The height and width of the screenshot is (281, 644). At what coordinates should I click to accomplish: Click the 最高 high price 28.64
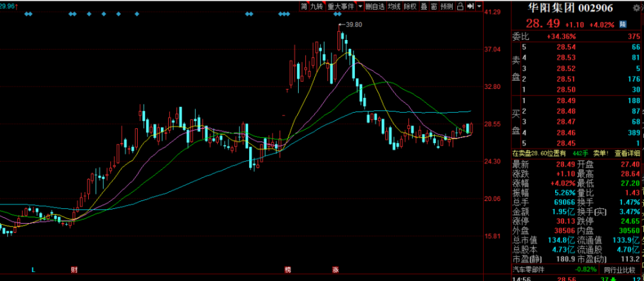(x=630, y=174)
